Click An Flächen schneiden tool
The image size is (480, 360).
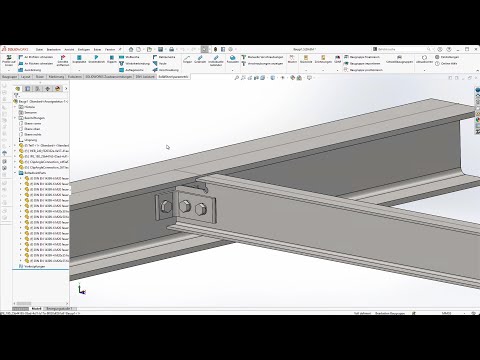pyautogui.click(x=36, y=63)
